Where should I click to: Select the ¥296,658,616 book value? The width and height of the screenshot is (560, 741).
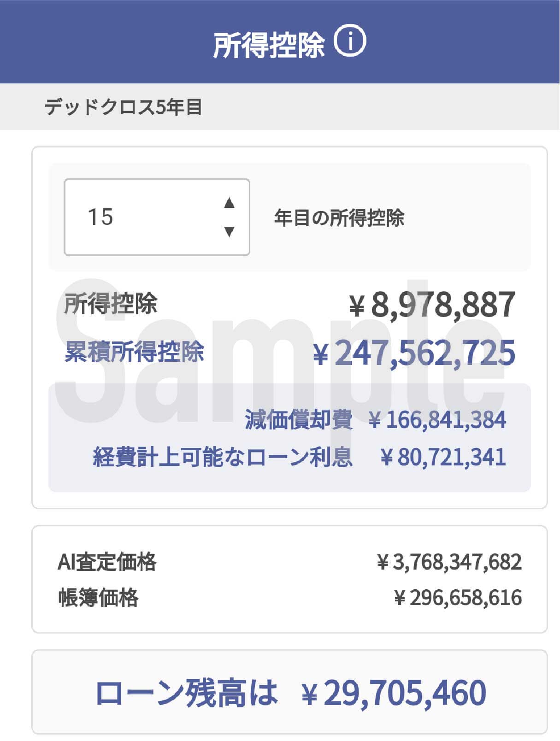pyautogui.click(x=458, y=598)
